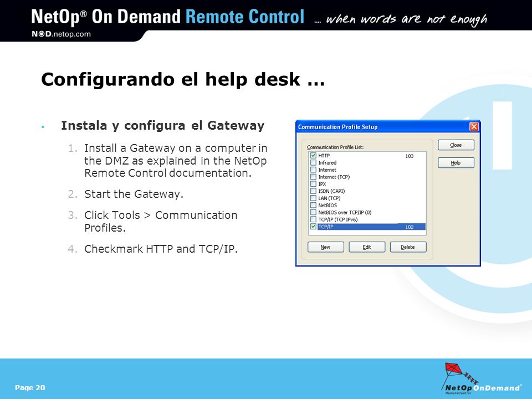Close dialog with red X button
This screenshot has height=399, width=532.
click(474, 127)
